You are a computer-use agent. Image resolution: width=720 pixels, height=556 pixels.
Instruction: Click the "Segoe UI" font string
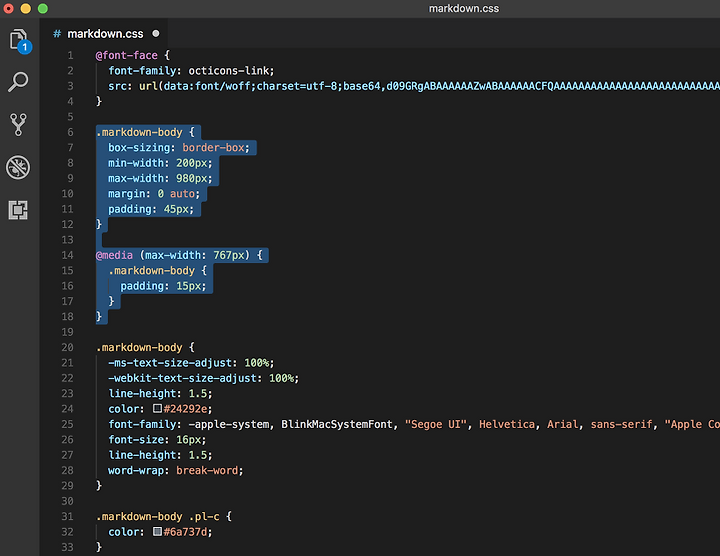[x=436, y=424]
